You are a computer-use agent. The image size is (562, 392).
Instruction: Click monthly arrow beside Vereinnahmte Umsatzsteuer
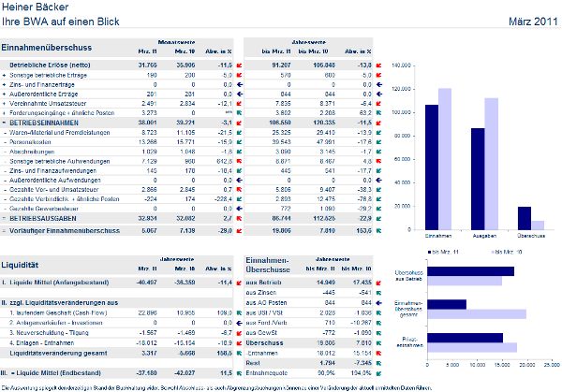coord(240,104)
